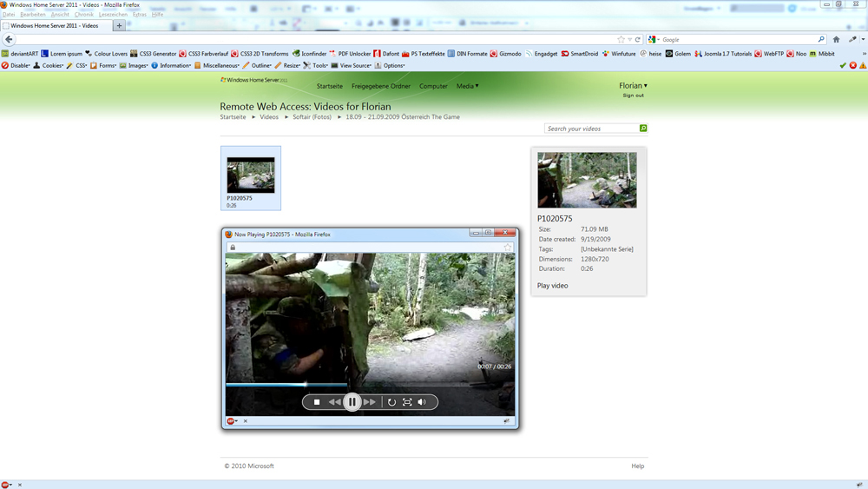Expand the Resize developer toolbar menu

pyautogui.click(x=288, y=65)
